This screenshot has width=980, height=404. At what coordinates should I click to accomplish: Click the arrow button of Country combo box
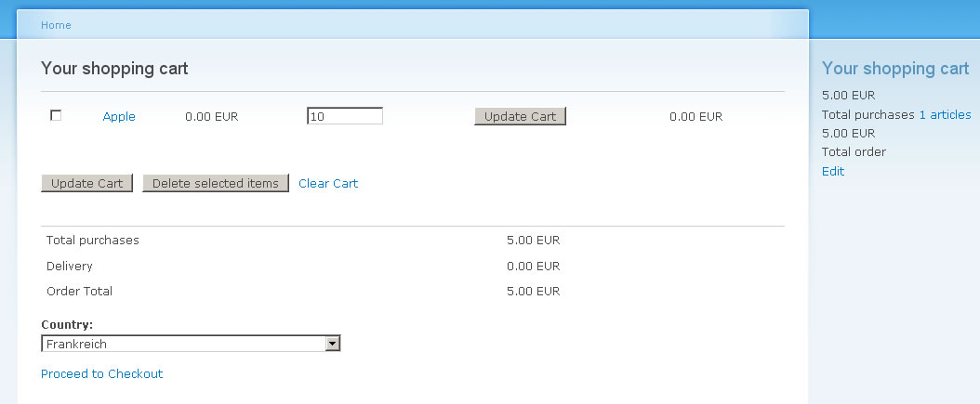[x=333, y=344]
